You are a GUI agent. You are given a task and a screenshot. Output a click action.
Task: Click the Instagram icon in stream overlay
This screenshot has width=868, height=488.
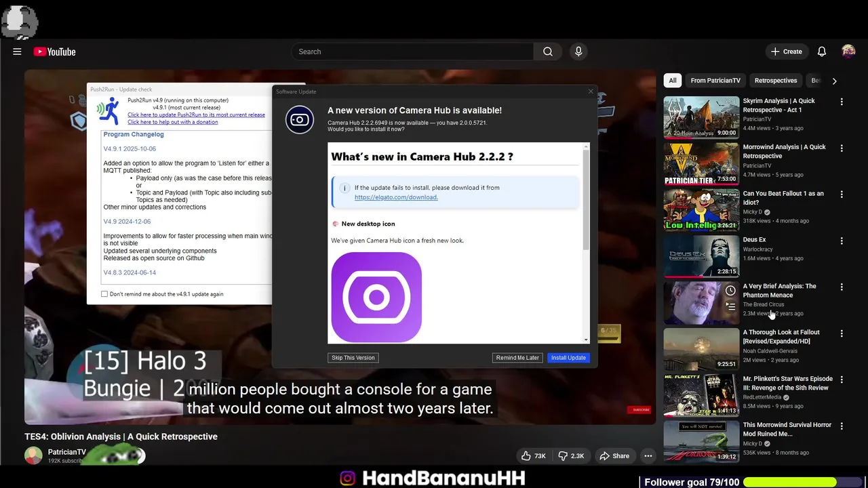[347, 479]
